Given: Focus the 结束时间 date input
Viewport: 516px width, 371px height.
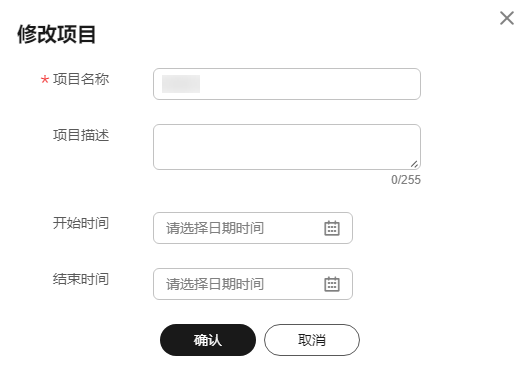Looking at the screenshot, I should coord(253,284).
